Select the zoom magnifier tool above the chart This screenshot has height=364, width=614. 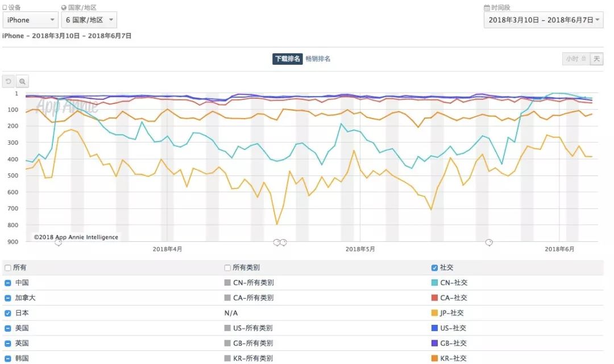(22, 81)
